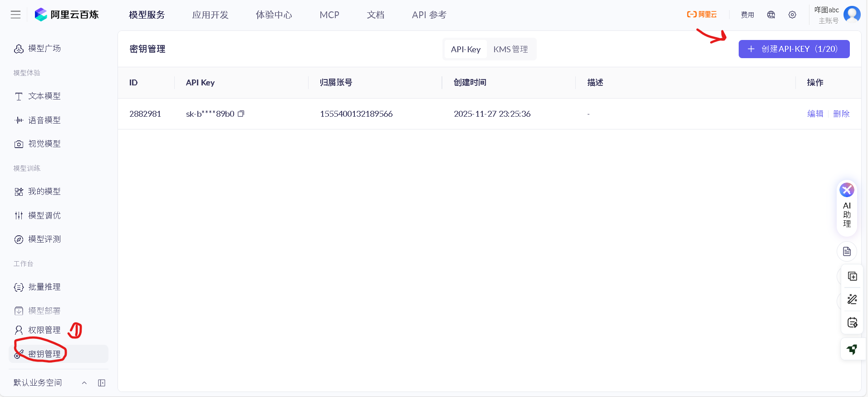Click the 模型广场 sidebar icon
Screen dimensions: 868x397
19,49
